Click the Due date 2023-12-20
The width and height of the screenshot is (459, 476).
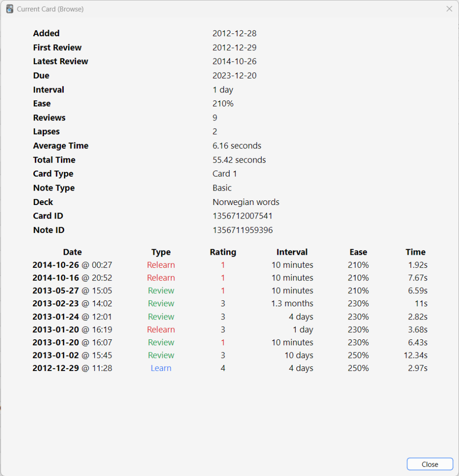(234, 75)
